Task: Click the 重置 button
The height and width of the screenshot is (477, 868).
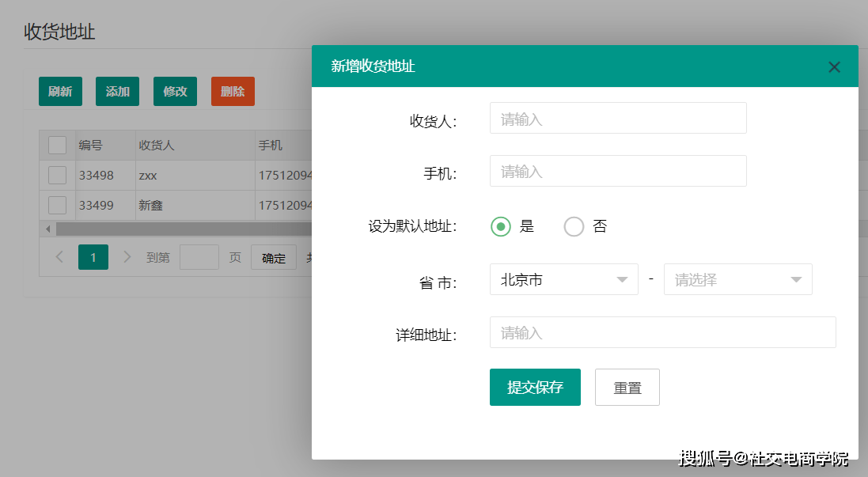Action: point(627,388)
